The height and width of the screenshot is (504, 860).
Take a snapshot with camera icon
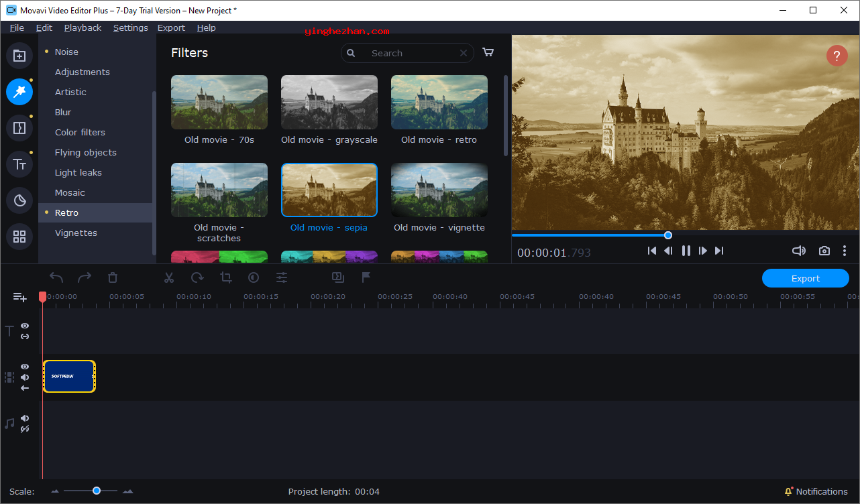pyautogui.click(x=824, y=251)
